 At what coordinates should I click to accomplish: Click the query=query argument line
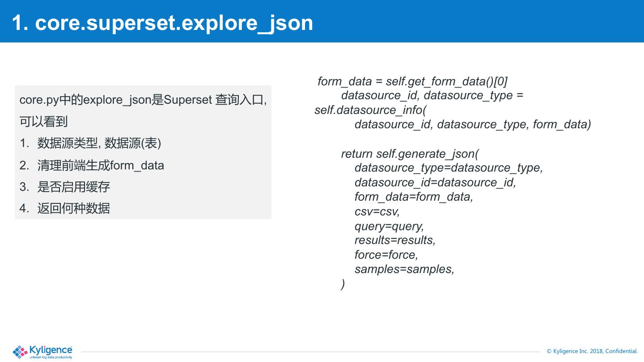click(389, 226)
